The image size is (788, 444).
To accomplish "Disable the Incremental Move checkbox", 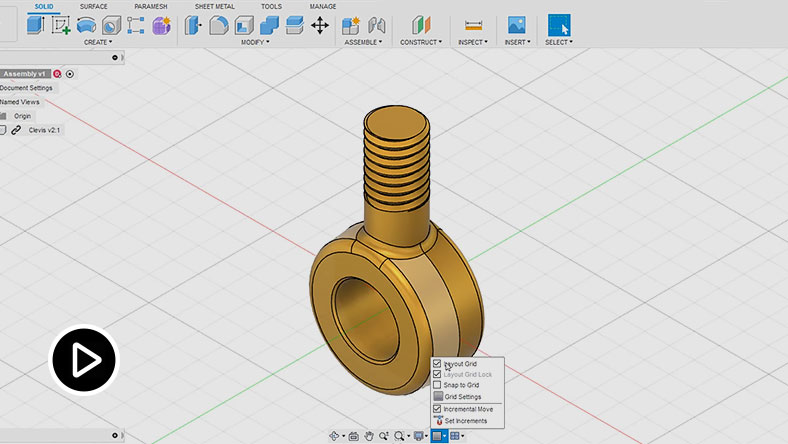I will [x=437, y=409].
